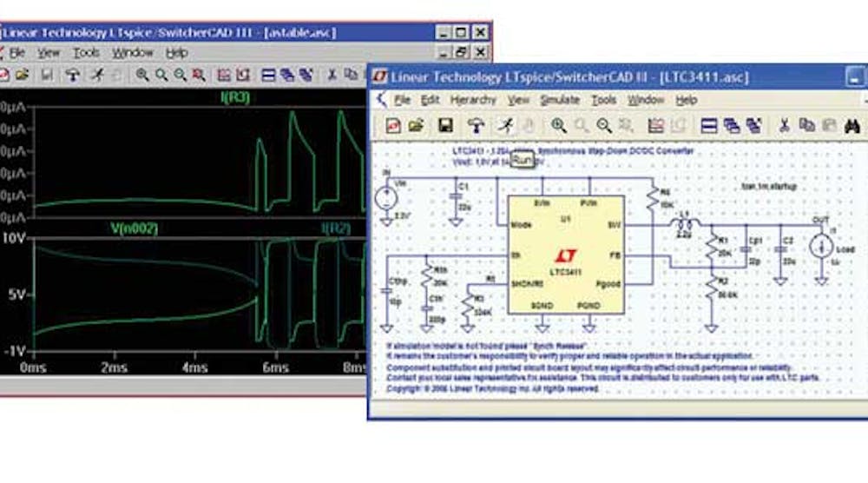Image resolution: width=868 pixels, height=483 pixels.
Task: Click Copy icon in LTC3411 window
Action: click(x=806, y=126)
